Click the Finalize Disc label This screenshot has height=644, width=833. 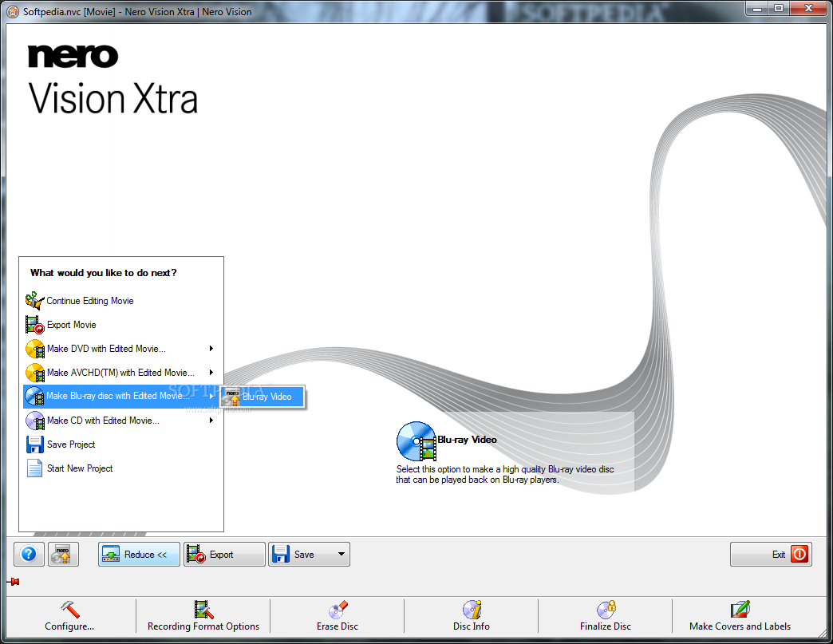[606, 626]
